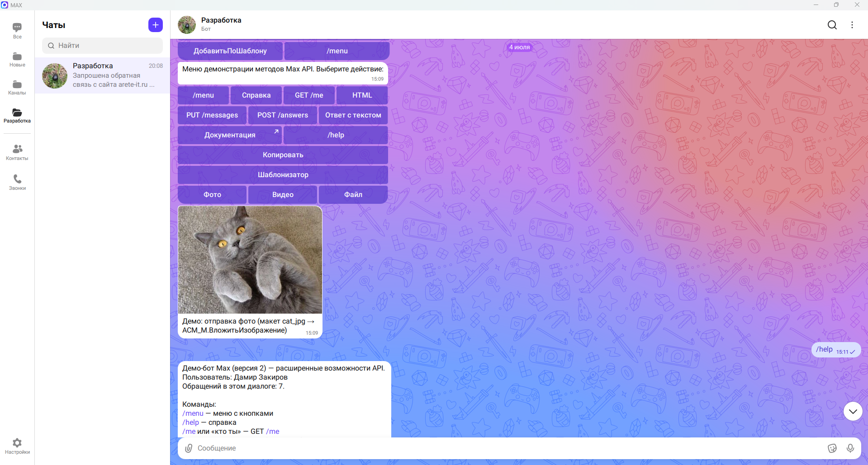Click the Разработка title in chat header
The image size is (868, 465).
(221, 20)
